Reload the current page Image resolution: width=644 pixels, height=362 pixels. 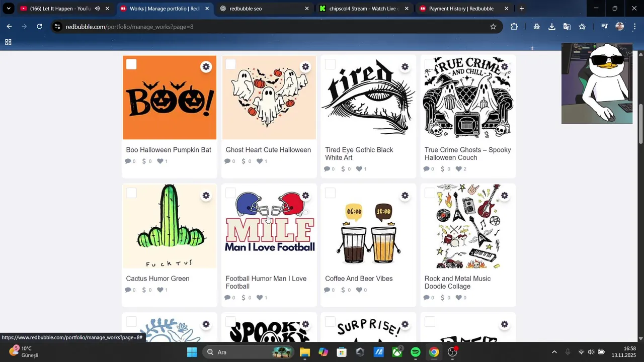pyautogui.click(x=39, y=27)
